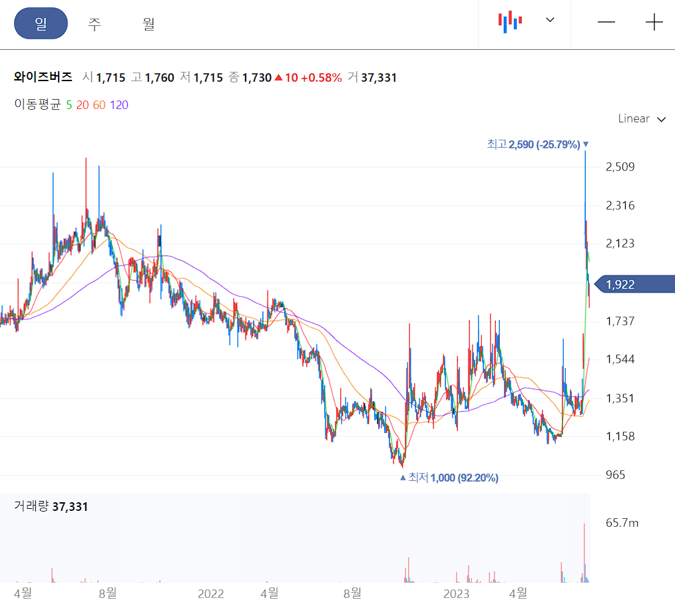
Task: Click the 1,737 price axis label
Action: (x=620, y=321)
